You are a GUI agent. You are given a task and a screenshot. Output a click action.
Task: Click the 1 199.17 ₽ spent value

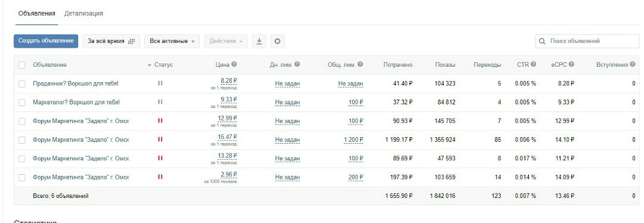pos(399,140)
